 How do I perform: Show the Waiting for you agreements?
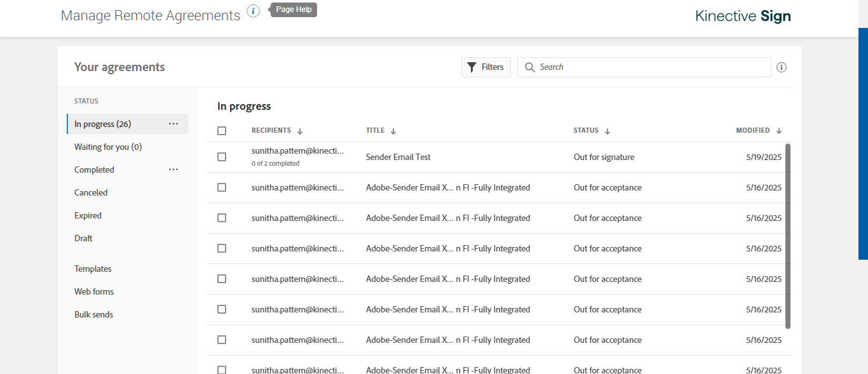108,147
